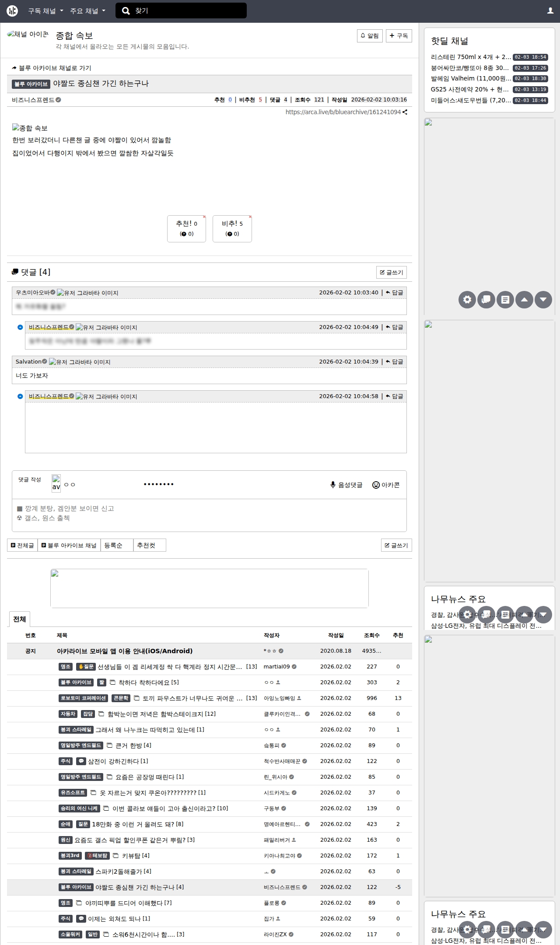Open hot deal 발헤임 Valheim

tap(471, 78)
